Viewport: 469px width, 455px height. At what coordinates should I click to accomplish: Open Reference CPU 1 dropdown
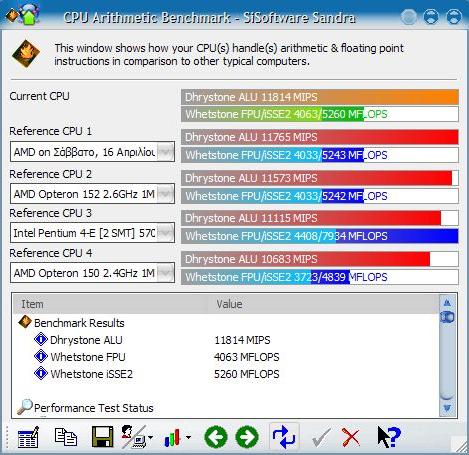(x=165, y=152)
